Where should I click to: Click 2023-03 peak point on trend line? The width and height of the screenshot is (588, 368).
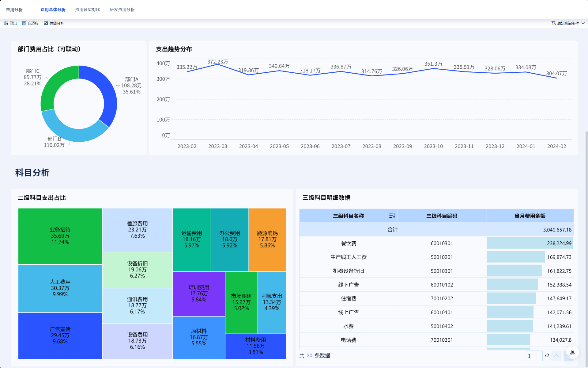[218, 64]
